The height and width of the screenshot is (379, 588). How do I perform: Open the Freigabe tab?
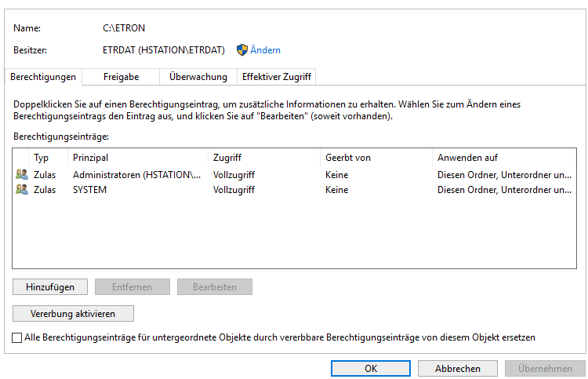pyautogui.click(x=121, y=77)
